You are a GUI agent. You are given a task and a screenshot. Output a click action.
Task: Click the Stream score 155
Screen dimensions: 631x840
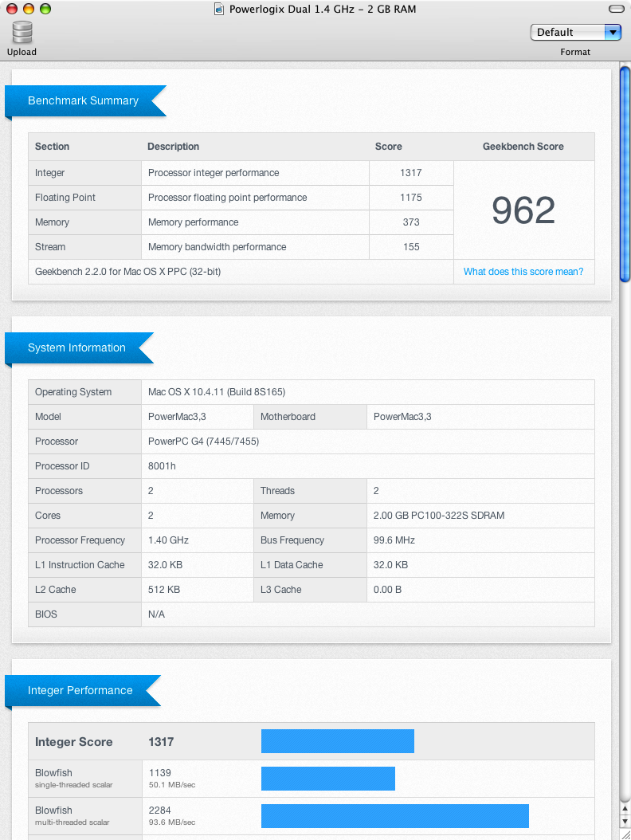click(411, 247)
